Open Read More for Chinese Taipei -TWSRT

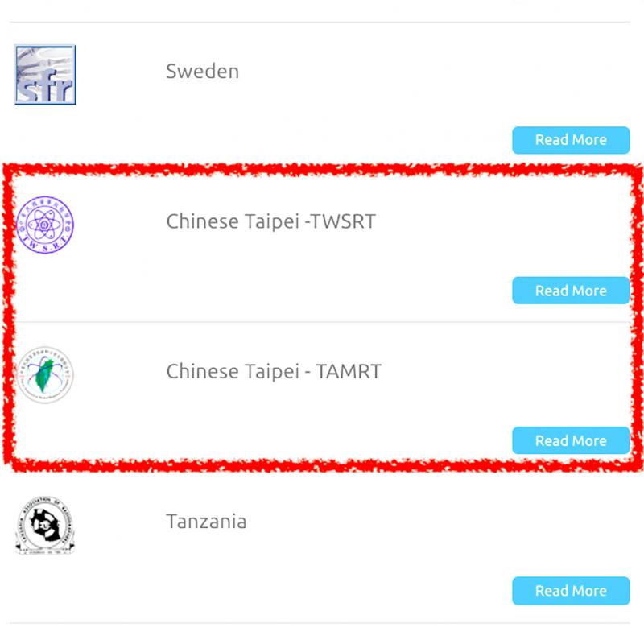(x=571, y=291)
